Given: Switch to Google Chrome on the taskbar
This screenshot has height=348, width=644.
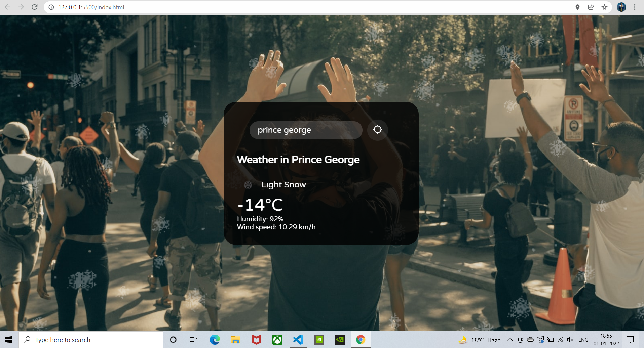Looking at the screenshot, I should (x=361, y=340).
